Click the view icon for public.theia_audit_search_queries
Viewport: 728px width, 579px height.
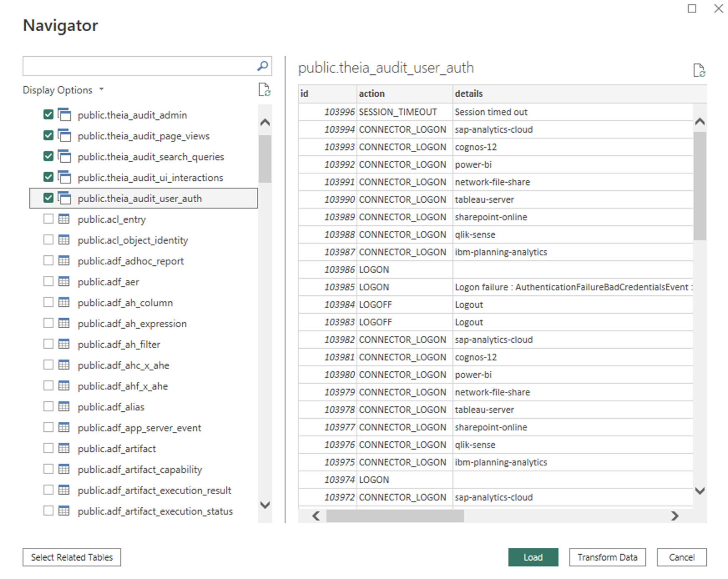pyautogui.click(x=64, y=156)
